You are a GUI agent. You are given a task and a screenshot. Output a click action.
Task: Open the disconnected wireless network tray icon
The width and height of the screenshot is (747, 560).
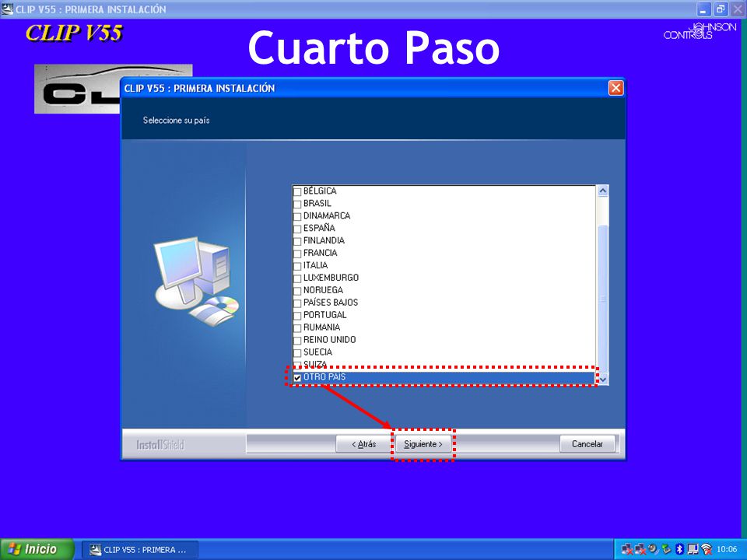pos(707,549)
